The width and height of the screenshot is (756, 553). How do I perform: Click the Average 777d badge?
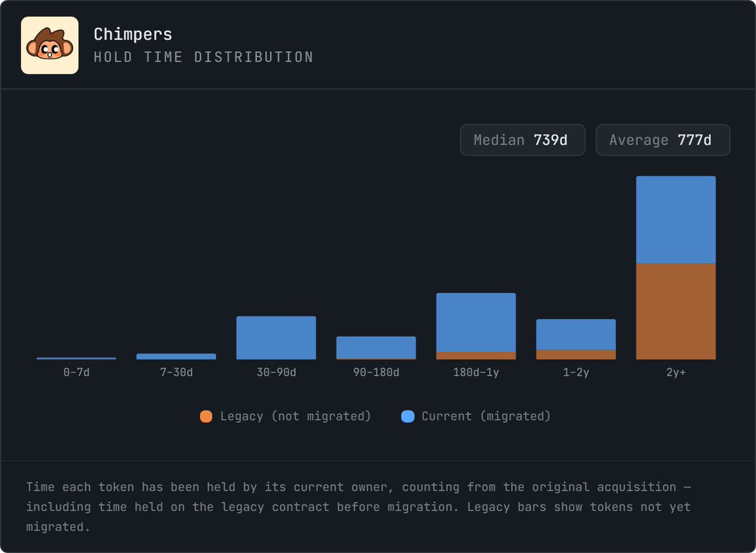tap(663, 140)
